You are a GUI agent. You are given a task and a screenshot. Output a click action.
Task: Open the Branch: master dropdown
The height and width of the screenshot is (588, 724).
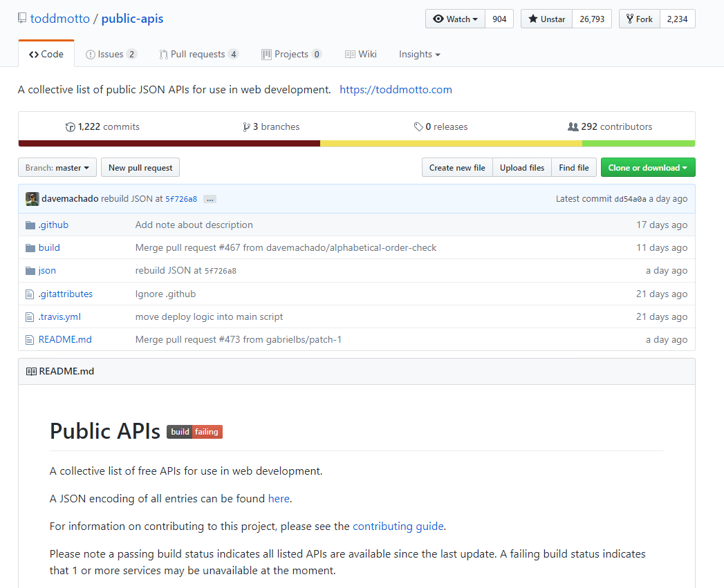point(57,167)
